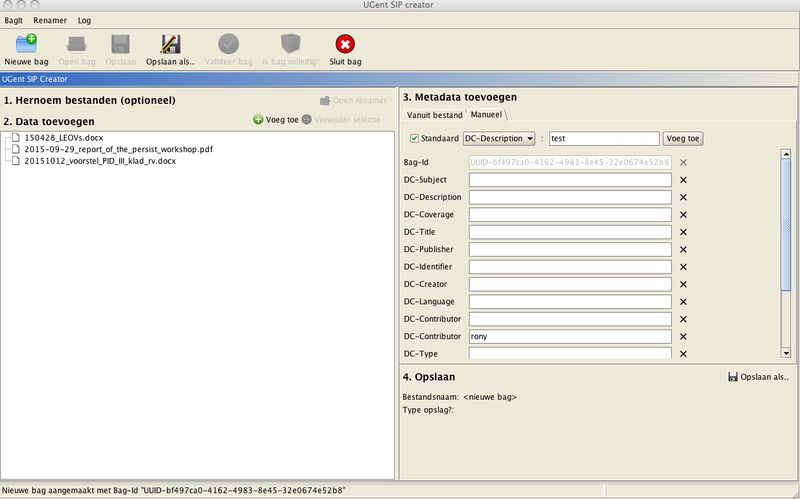Image resolution: width=800 pixels, height=499 pixels.
Task: Open the BagIt menu
Action: click(13, 20)
